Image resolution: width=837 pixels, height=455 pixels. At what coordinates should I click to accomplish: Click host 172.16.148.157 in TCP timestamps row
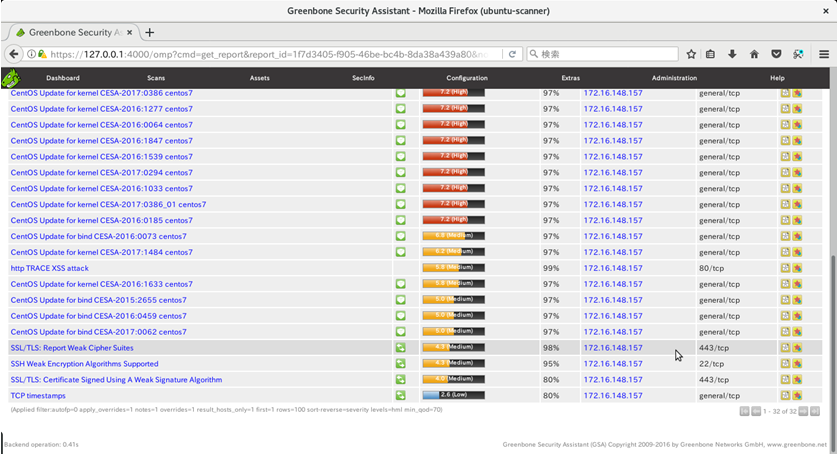(x=613, y=396)
